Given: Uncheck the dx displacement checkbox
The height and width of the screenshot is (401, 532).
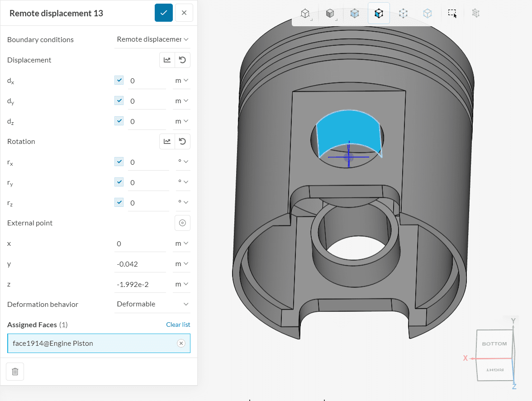Looking at the screenshot, I should [119, 81].
